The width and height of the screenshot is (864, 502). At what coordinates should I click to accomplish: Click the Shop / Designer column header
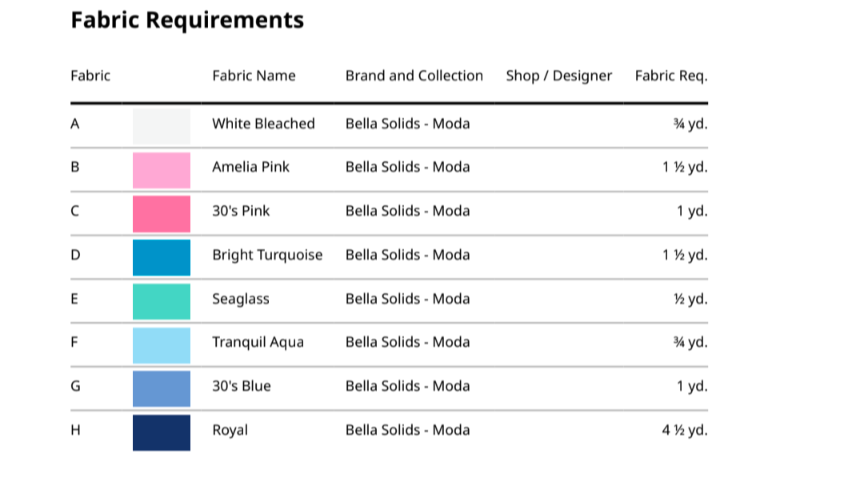click(x=558, y=76)
